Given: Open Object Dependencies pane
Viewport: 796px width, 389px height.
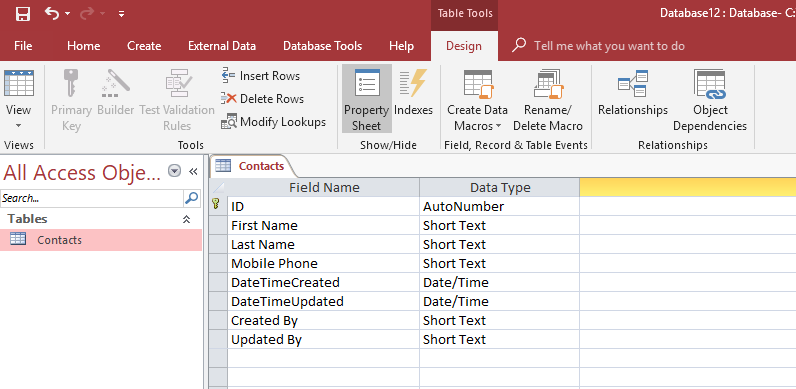Looking at the screenshot, I should point(710,100).
